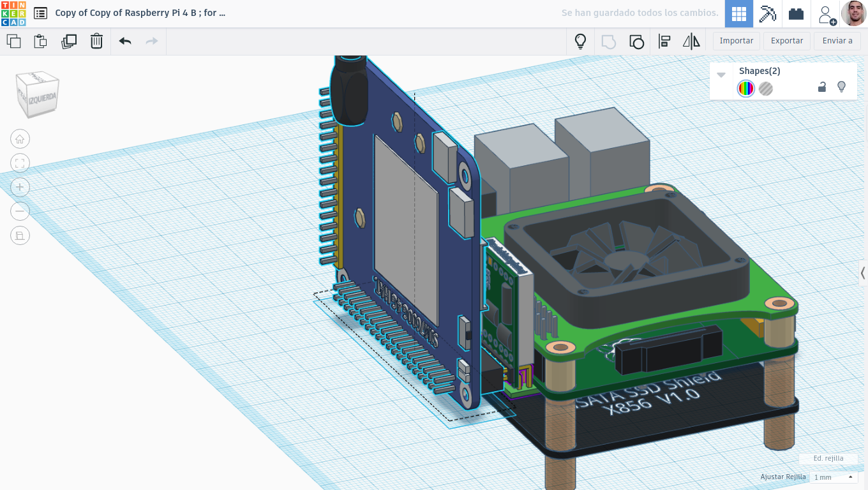Zoom out the viewport
The height and width of the screenshot is (490, 868).
20,211
